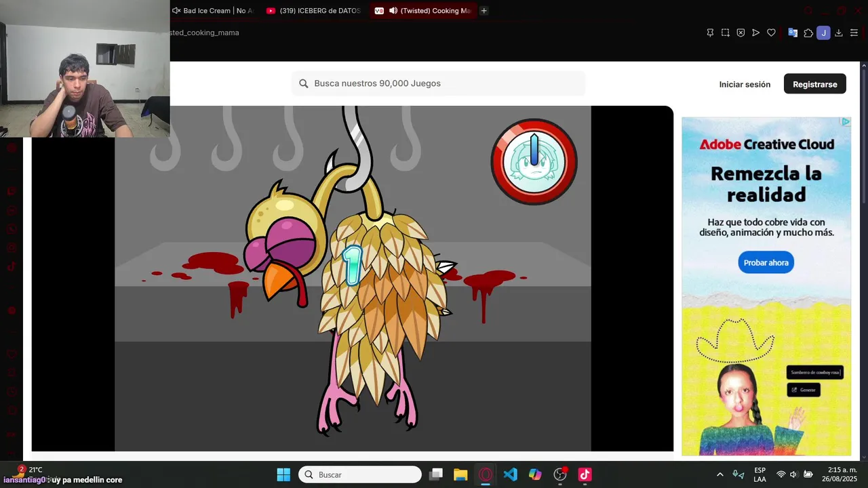
Task: Open the send/flow arrow icon
Action: 755,33
